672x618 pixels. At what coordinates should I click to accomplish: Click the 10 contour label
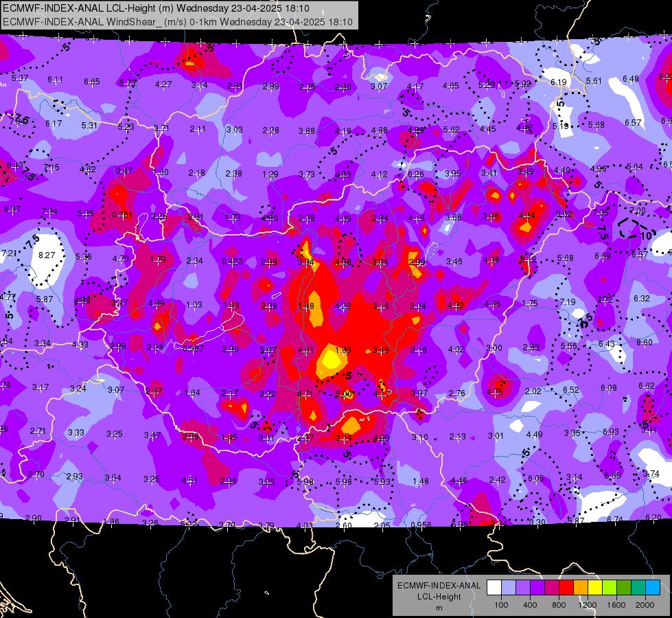(646, 236)
